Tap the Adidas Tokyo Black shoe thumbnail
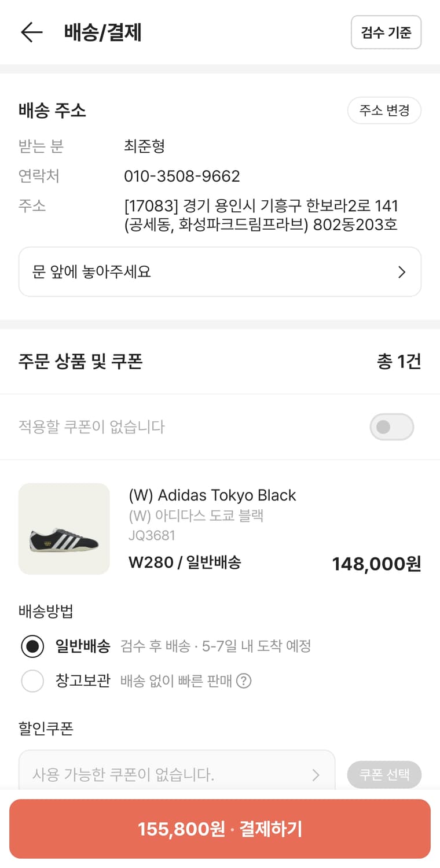This screenshot has width=440, height=868. tap(64, 529)
